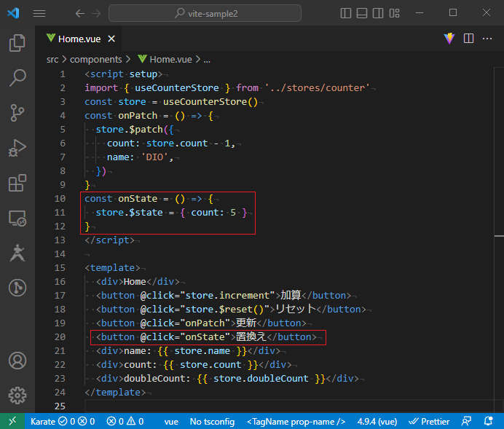
Task: Open the Run and Debug view
Action: pos(17,148)
